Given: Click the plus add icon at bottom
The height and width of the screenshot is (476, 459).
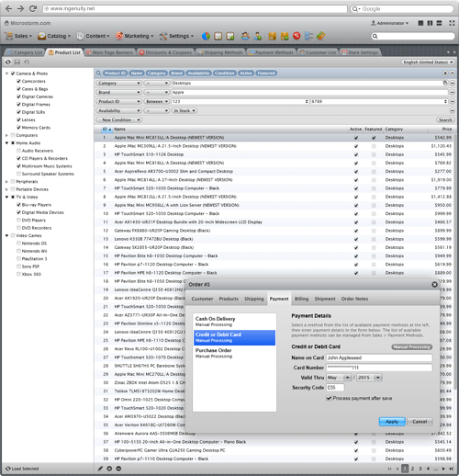Looking at the screenshot, I should click(109, 469).
